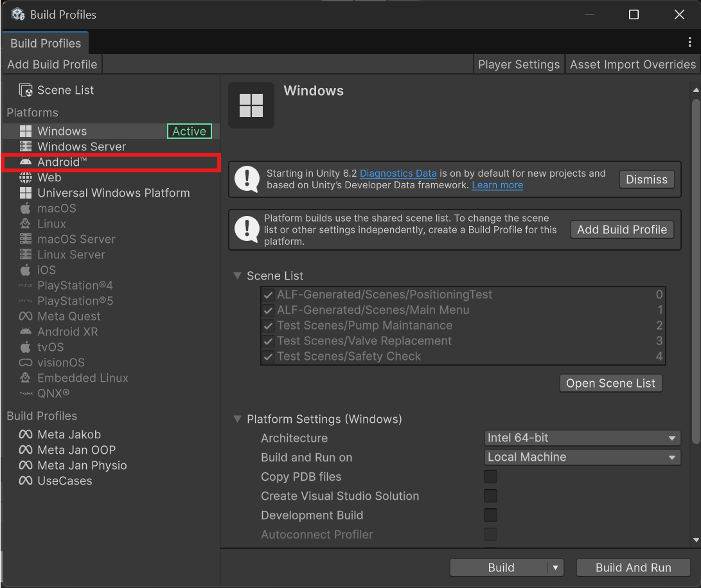701x588 pixels.
Task: Select the Meta Quest platform label
Action: click(69, 316)
